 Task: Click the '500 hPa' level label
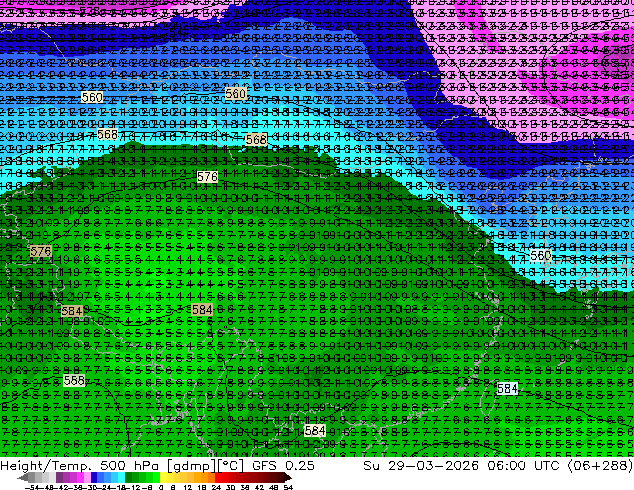[131, 465]
